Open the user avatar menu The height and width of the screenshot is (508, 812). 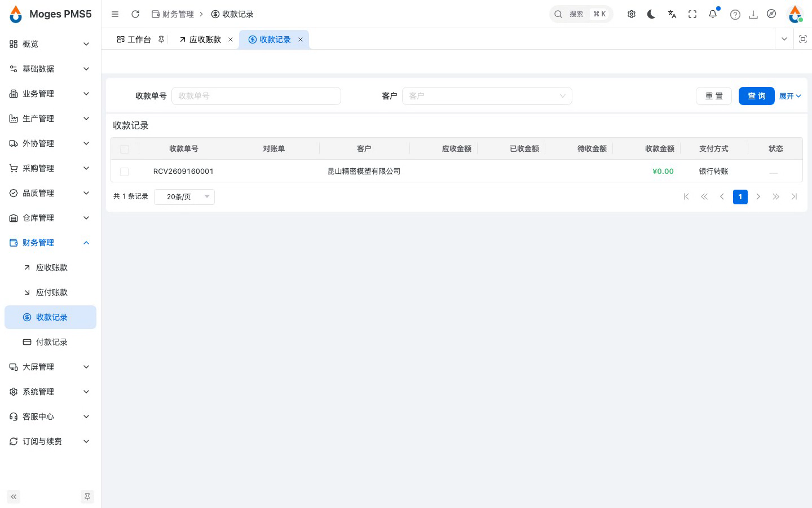coord(795,14)
